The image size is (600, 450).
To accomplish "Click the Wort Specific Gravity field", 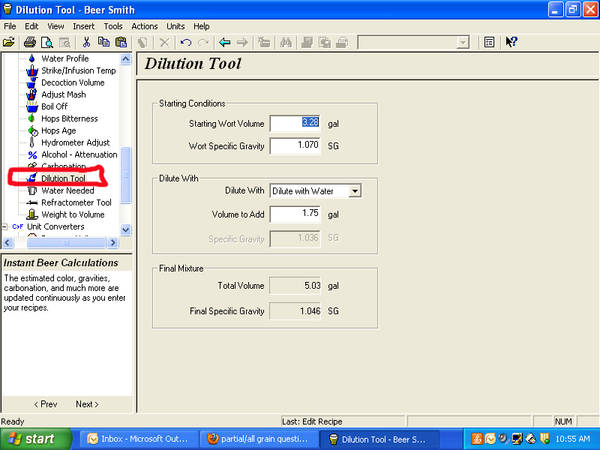I will tap(295, 145).
